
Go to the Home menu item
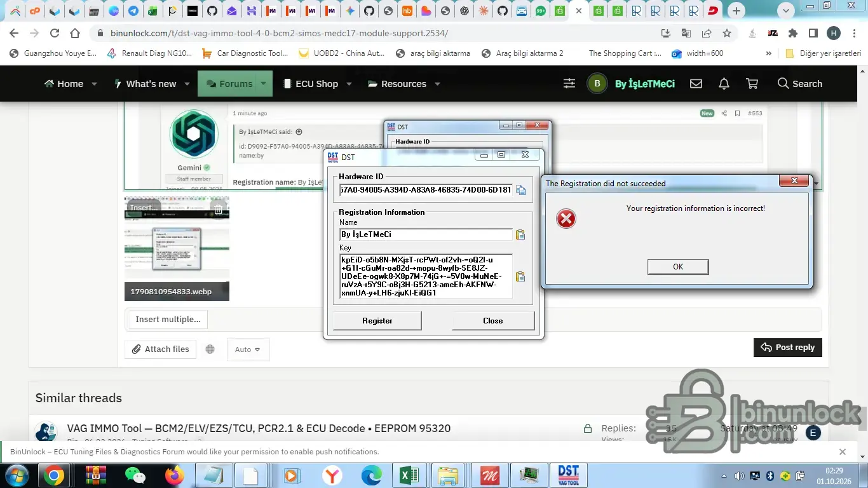click(x=64, y=84)
